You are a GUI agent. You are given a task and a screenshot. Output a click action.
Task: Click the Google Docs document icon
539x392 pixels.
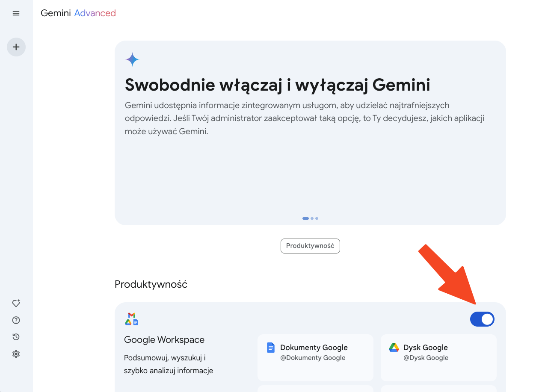(x=270, y=348)
